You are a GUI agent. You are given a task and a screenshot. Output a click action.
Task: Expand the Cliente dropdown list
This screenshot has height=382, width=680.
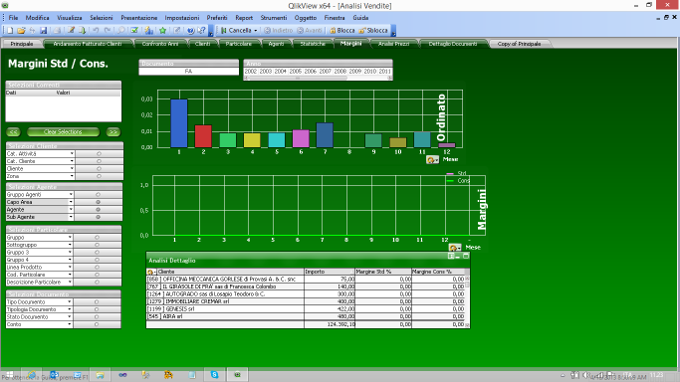[72, 169]
